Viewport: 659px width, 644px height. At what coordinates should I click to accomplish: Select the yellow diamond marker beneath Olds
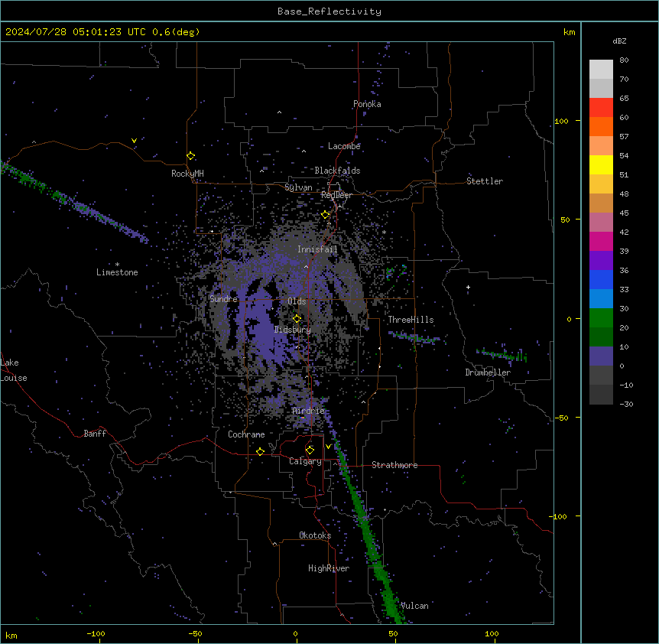pyautogui.click(x=297, y=319)
